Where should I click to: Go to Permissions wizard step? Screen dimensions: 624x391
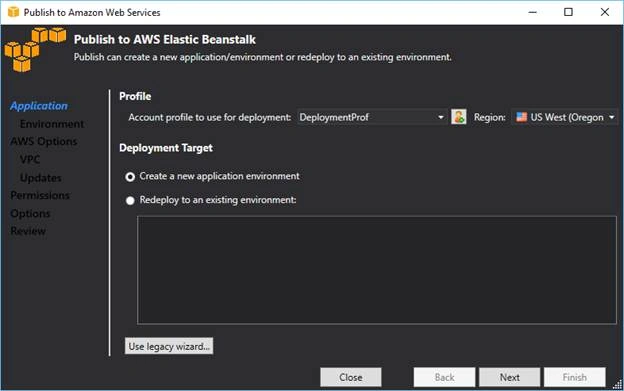(x=40, y=195)
